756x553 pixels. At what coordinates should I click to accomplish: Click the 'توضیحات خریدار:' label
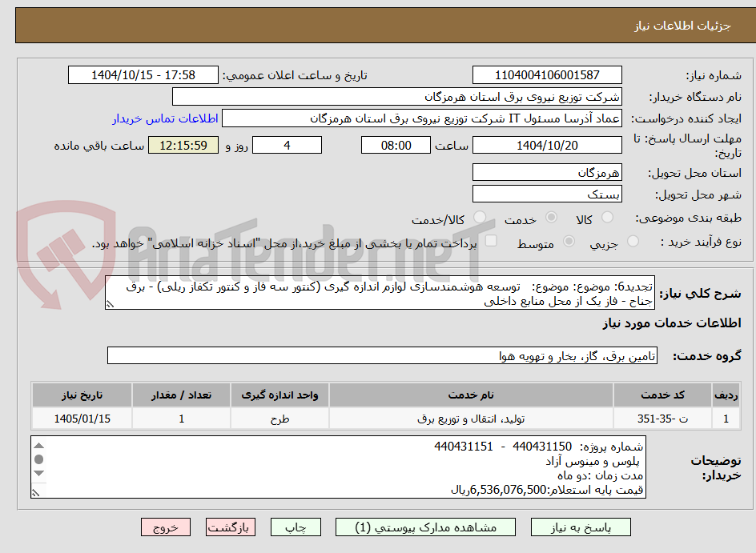click(715, 467)
